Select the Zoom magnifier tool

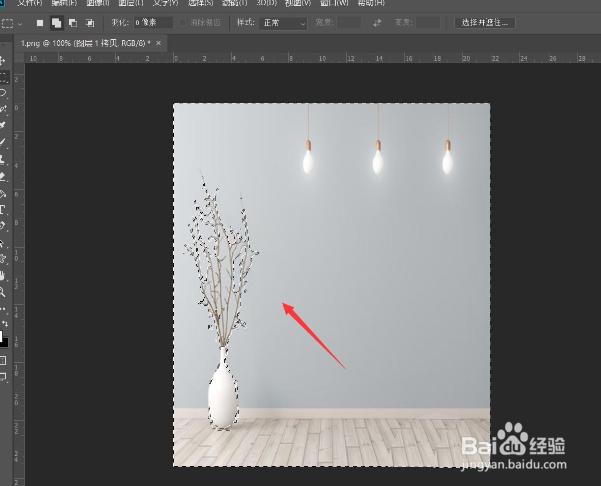pyautogui.click(x=3, y=292)
